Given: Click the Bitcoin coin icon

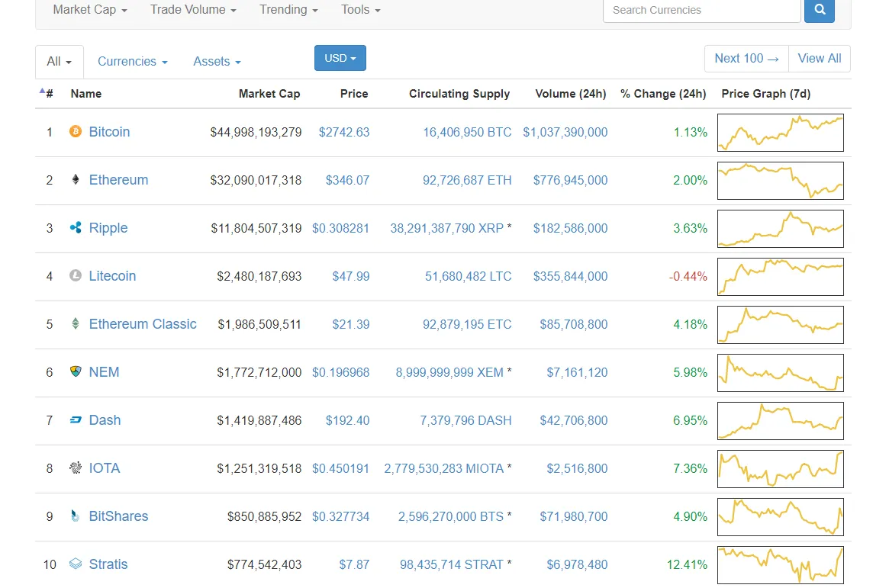Looking at the screenshot, I should [x=76, y=131].
